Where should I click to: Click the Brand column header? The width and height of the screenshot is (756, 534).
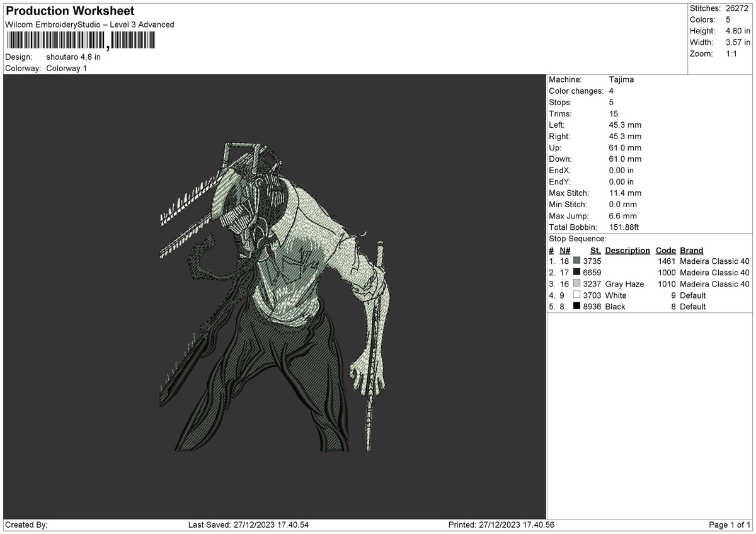tap(692, 251)
